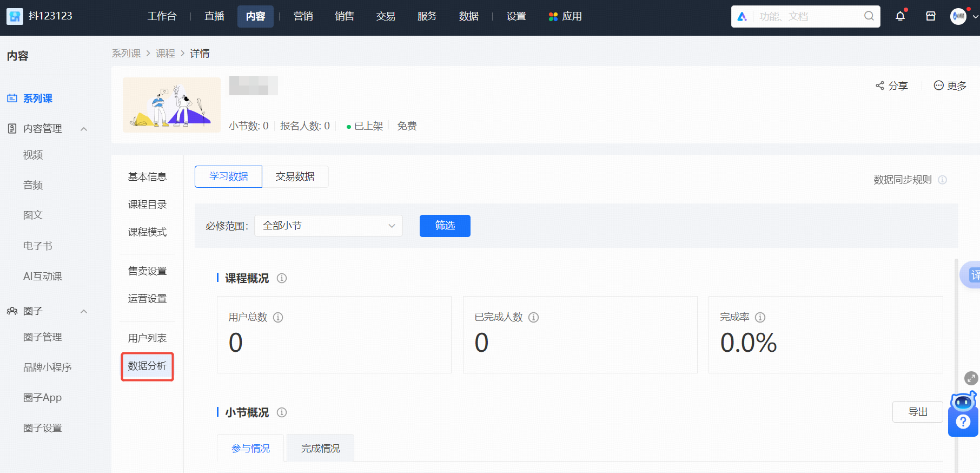This screenshot has height=473, width=980.
Task: Open the store icon in top bar
Action: [931, 16]
